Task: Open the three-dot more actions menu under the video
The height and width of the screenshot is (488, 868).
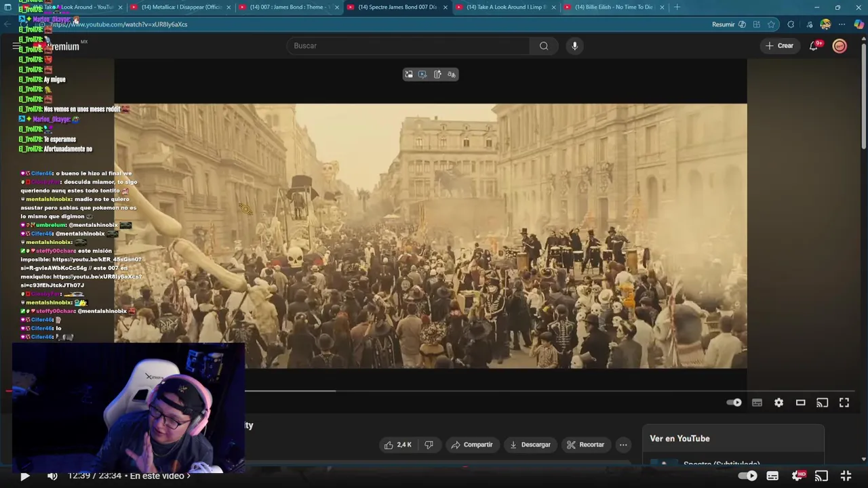Action: click(623, 445)
